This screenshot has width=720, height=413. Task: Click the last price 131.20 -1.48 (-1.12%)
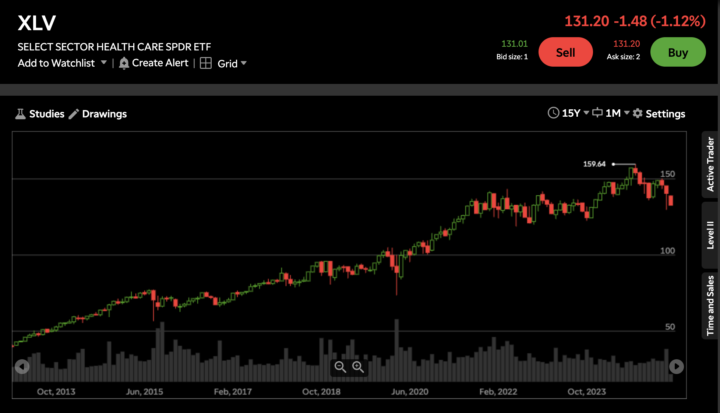635,21
